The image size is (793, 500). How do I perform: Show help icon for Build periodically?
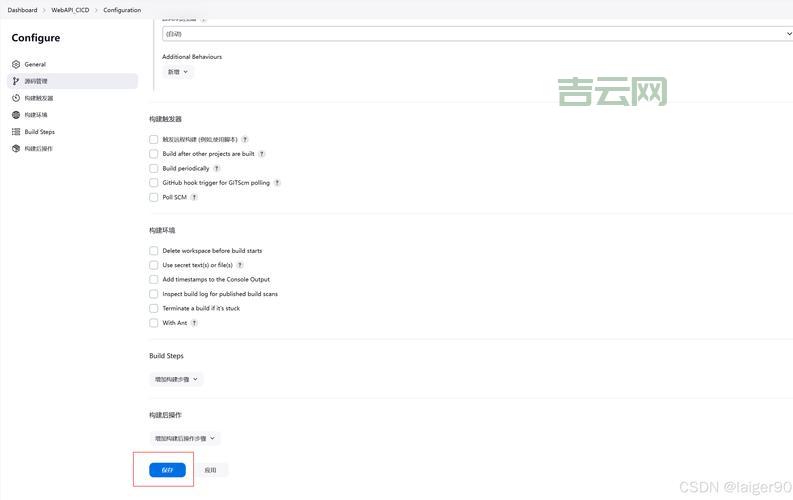click(x=216, y=168)
